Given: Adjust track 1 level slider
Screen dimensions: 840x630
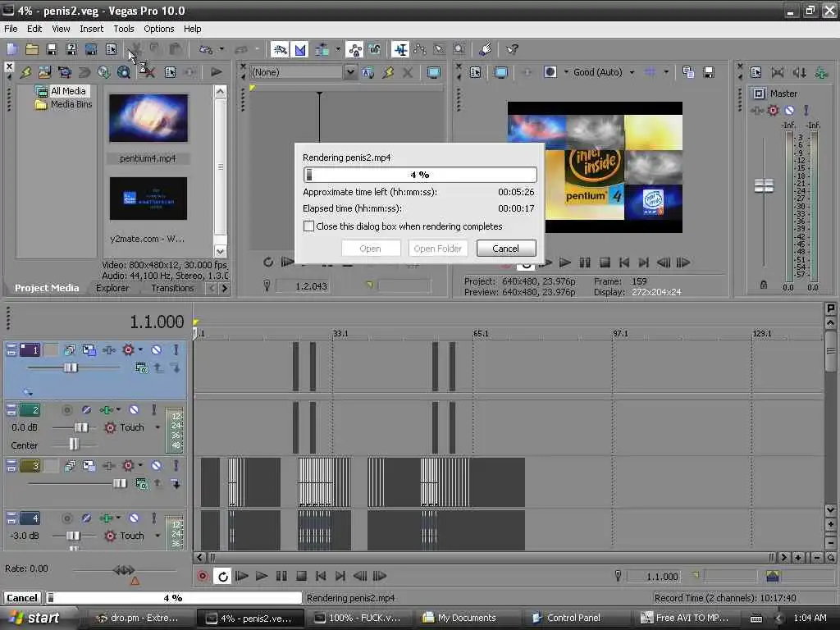Looking at the screenshot, I should coord(71,368).
